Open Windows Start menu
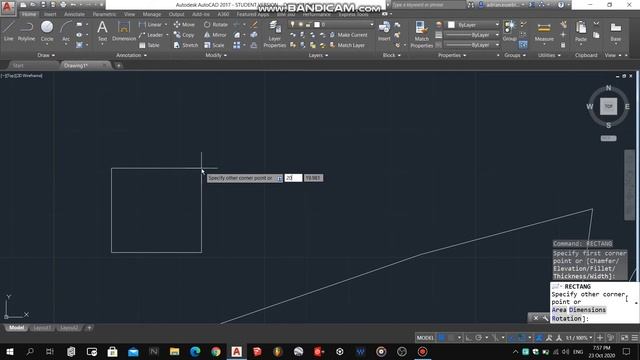 click(9, 351)
